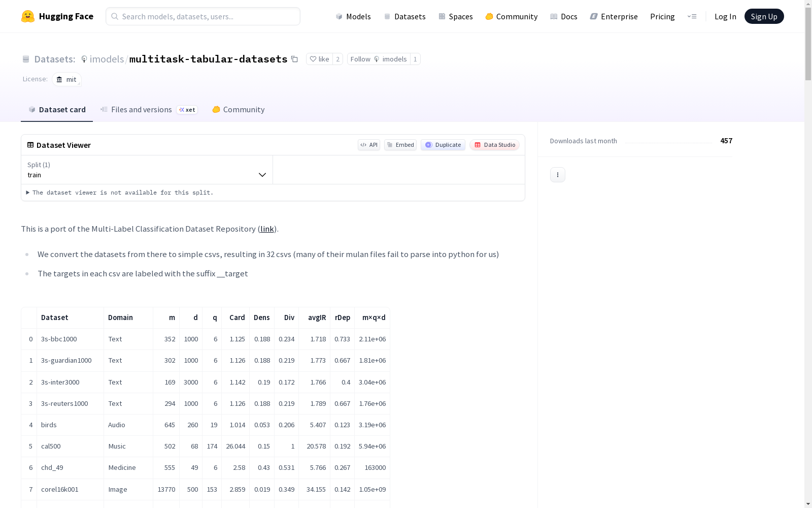Click the Embed button
The height and width of the screenshot is (508, 812).
coord(400,145)
